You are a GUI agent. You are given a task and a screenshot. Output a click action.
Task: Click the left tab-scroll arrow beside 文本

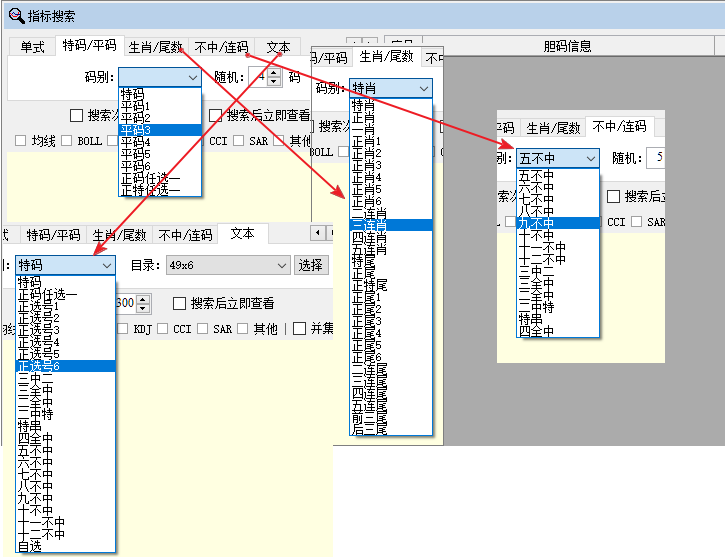pos(318,233)
